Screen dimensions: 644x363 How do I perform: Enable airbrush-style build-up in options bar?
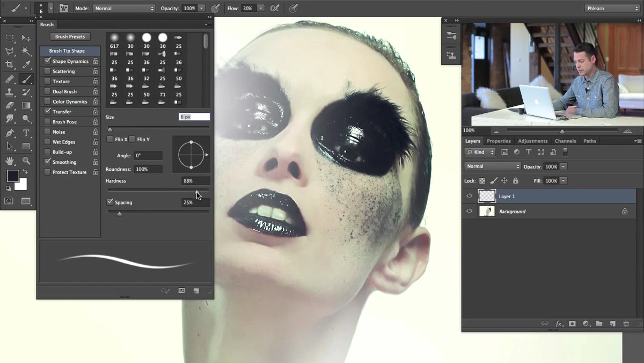275,8
